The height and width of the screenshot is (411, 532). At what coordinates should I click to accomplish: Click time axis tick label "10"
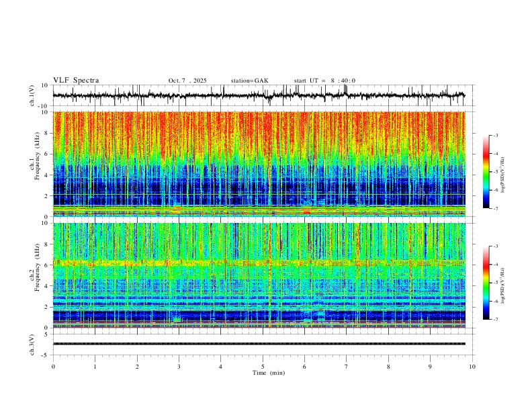click(x=472, y=367)
